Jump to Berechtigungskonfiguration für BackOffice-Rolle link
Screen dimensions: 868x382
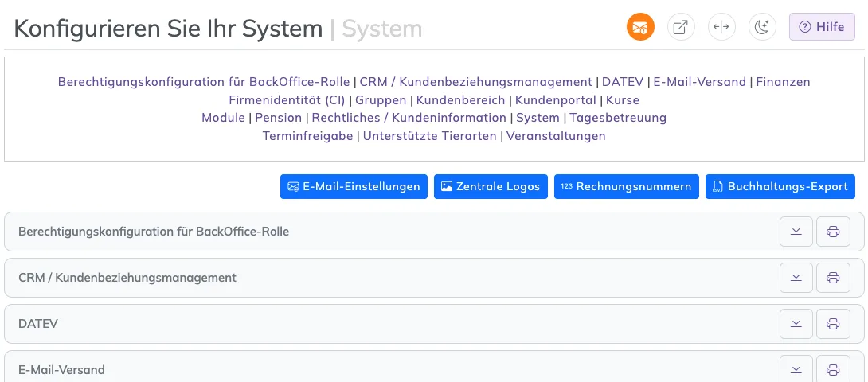pyautogui.click(x=204, y=82)
